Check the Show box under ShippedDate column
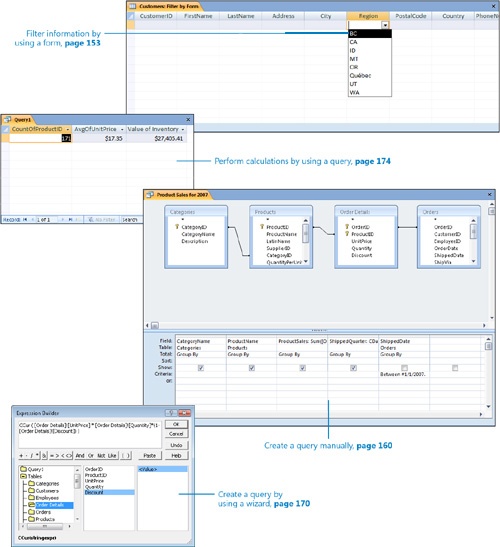 404,368
